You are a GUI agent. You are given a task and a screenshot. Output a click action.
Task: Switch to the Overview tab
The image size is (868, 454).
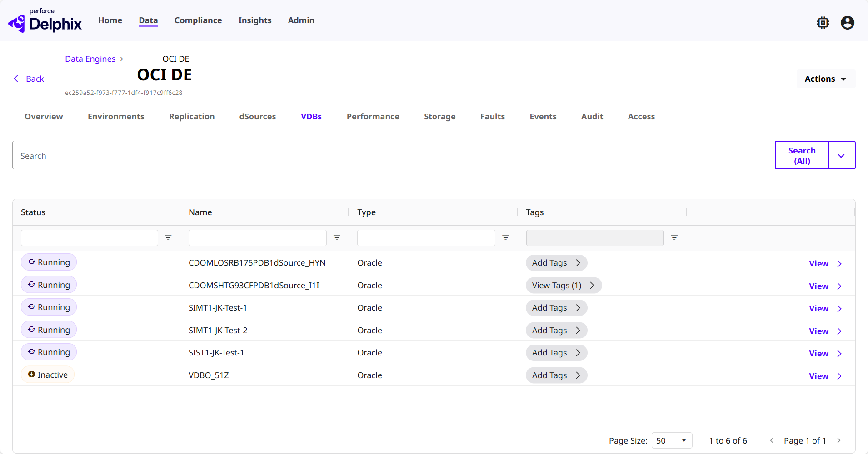44,117
